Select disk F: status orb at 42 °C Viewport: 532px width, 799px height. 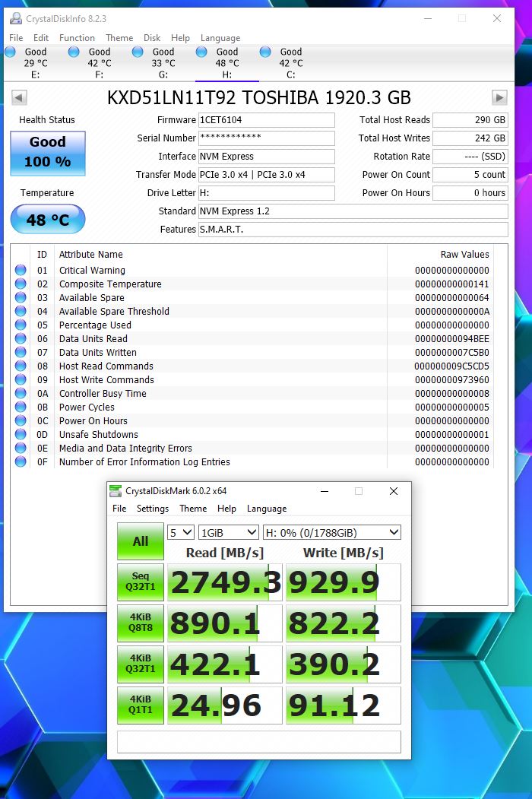click(74, 52)
